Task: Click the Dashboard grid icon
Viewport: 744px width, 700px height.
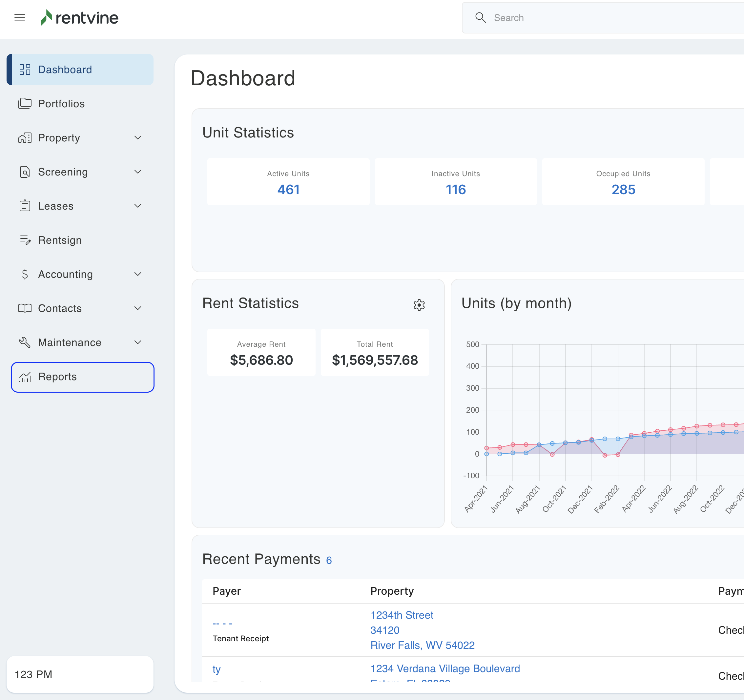Action: (25, 70)
